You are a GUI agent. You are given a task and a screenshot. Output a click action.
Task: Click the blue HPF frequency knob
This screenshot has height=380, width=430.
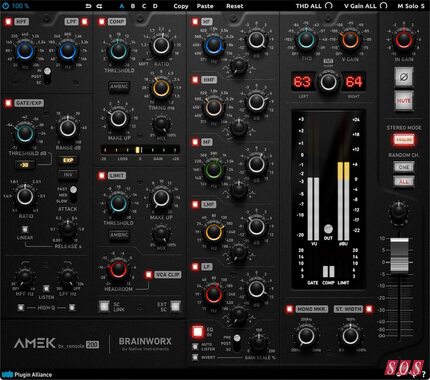coord(25,51)
